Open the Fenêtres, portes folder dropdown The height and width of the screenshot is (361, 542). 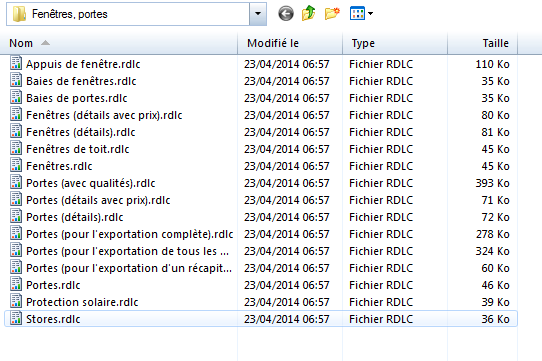click(x=258, y=14)
